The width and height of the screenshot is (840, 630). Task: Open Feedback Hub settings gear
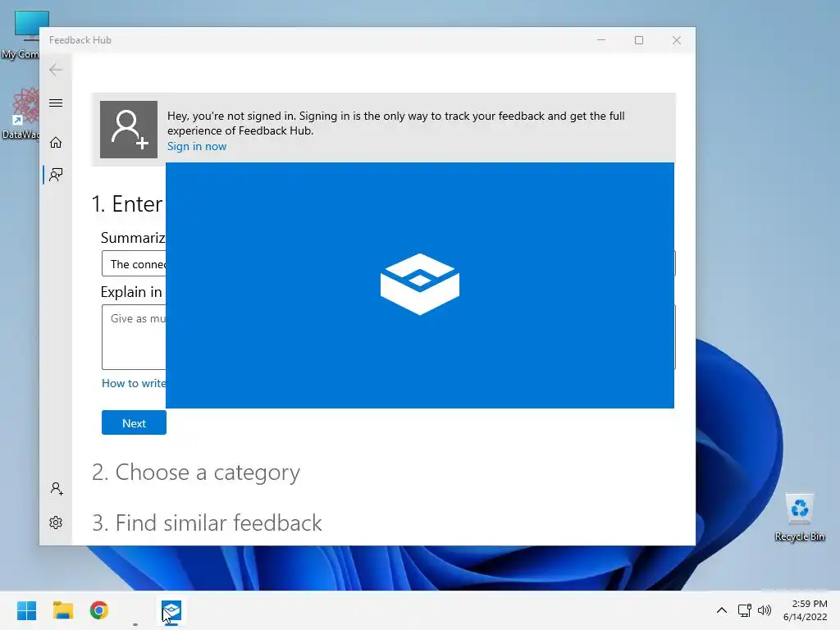(x=56, y=523)
